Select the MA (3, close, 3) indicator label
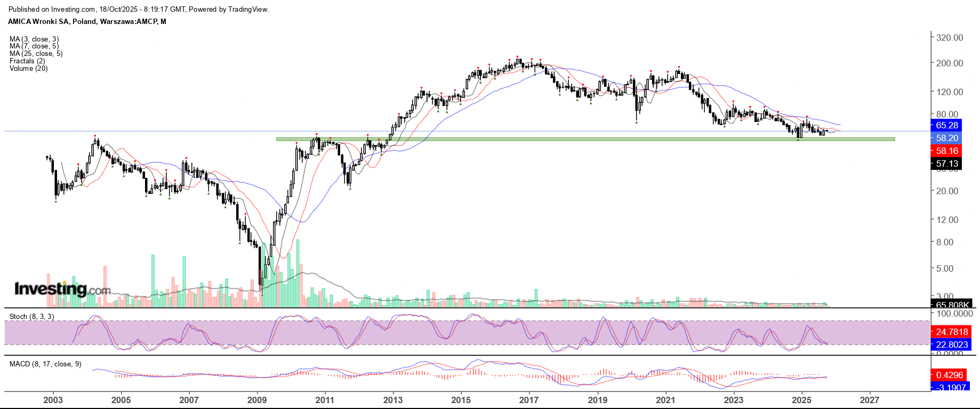The width and height of the screenshot is (980, 409). tap(34, 39)
